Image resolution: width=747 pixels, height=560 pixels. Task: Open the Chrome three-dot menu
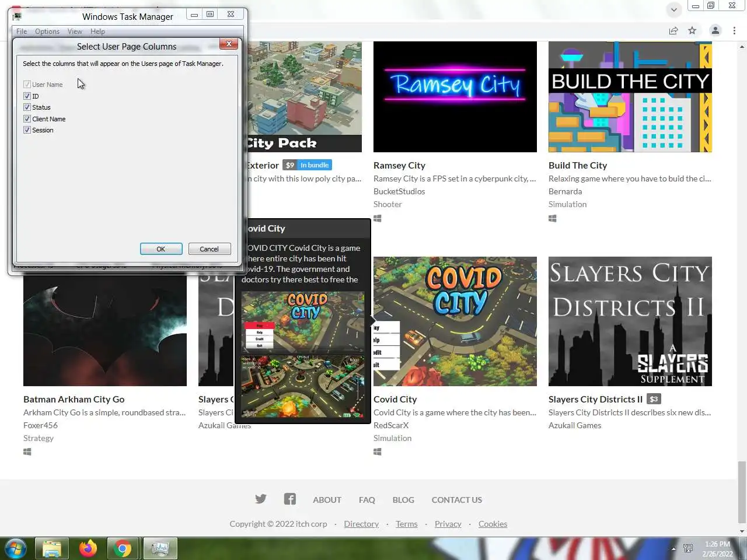(734, 30)
